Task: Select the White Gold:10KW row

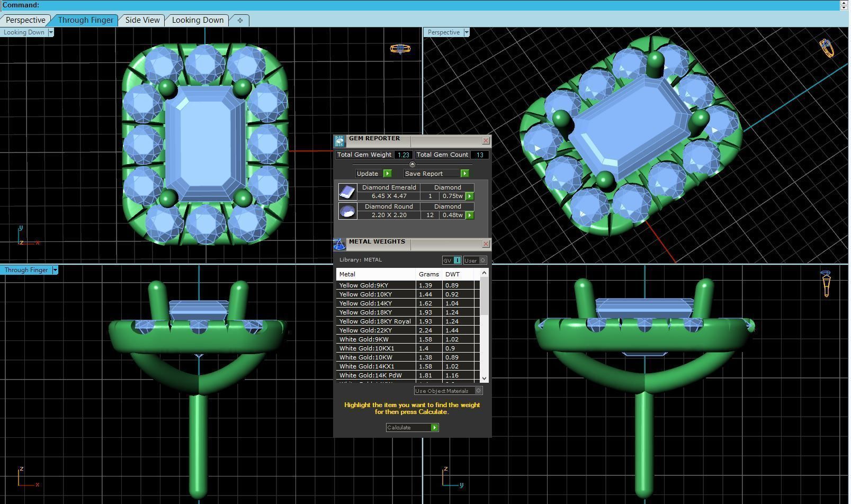Action: click(x=408, y=357)
